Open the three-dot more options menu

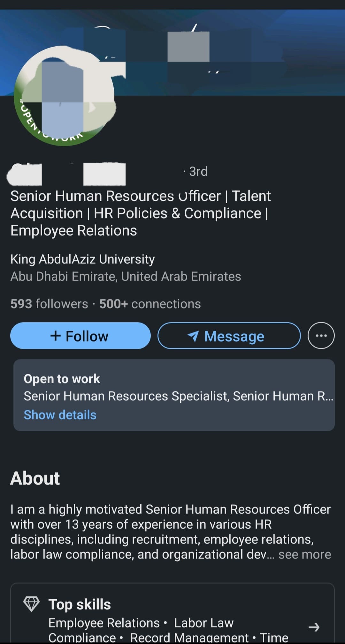321,336
